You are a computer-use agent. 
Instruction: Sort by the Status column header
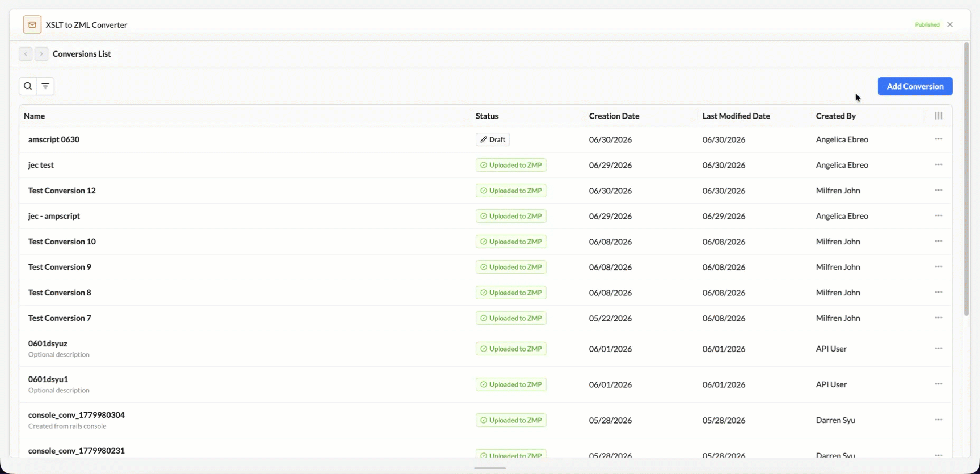point(487,116)
